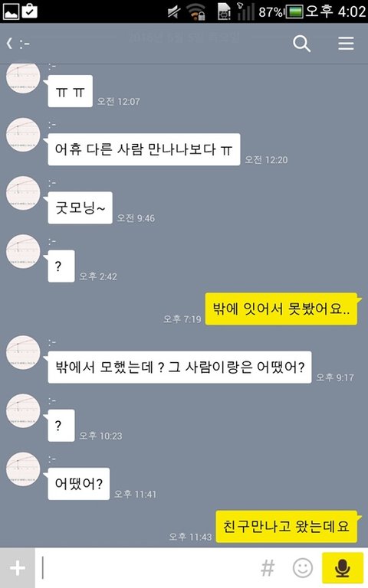Tap the 밖에서 모했는데 message bubble

179,367
